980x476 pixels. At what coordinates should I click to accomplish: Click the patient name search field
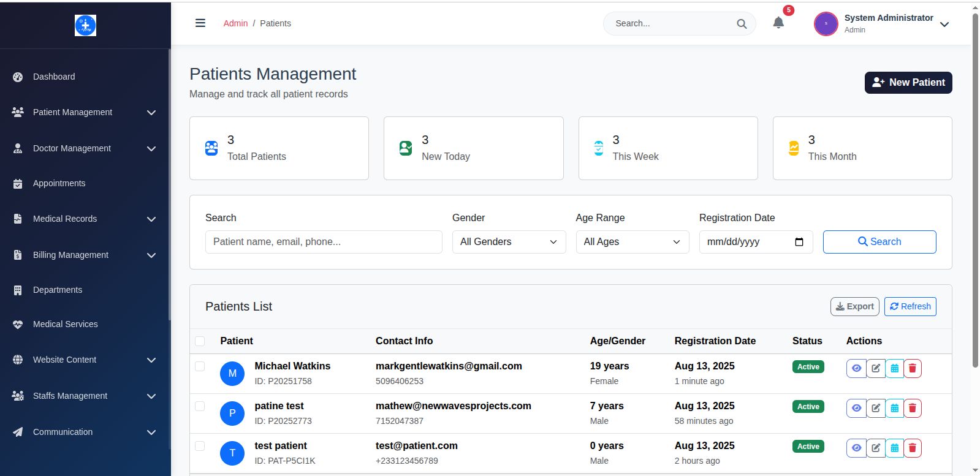point(324,242)
